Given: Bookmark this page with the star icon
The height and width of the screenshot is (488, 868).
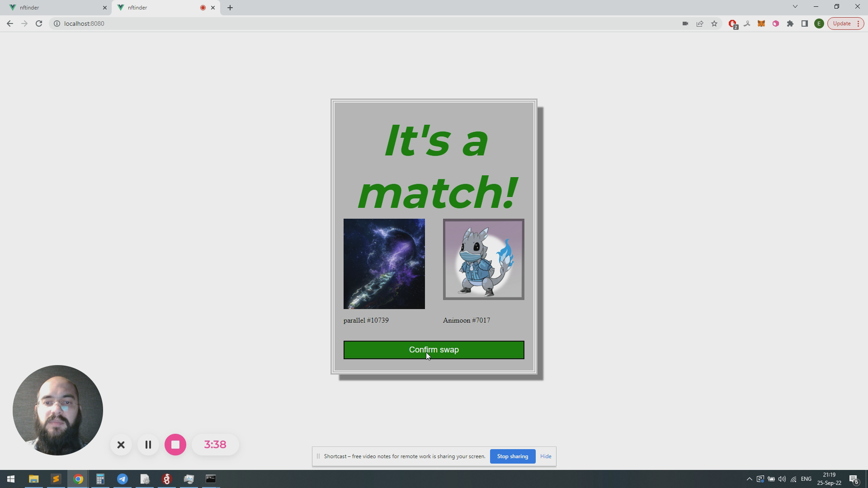Looking at the screenshot, I should point(714,23).
